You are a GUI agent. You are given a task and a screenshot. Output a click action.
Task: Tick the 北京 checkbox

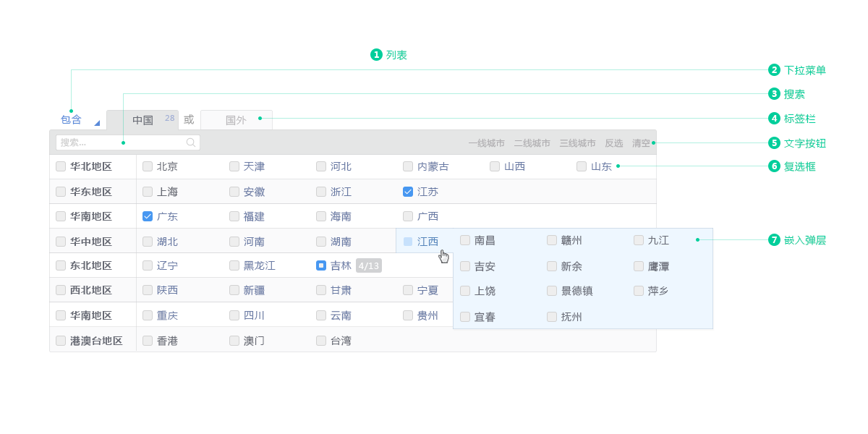pos(148,166)
